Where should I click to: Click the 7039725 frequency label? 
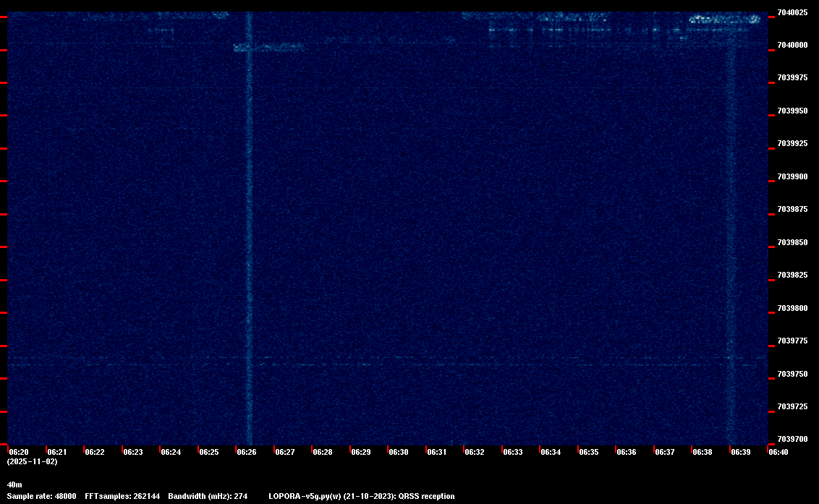[792, 407]
